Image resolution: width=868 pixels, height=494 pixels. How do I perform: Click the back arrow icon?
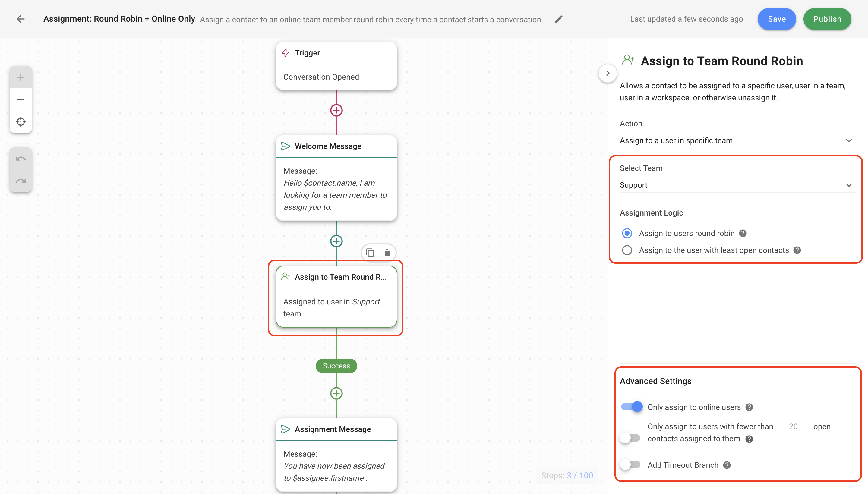[21, 19]
